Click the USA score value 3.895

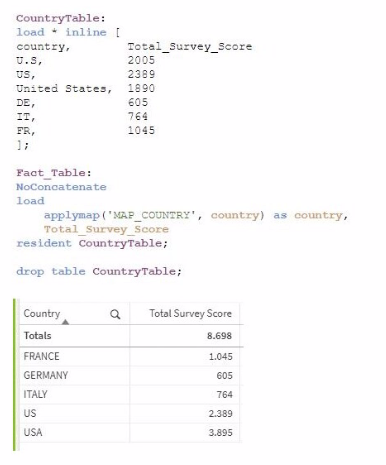tap(220, 433)
